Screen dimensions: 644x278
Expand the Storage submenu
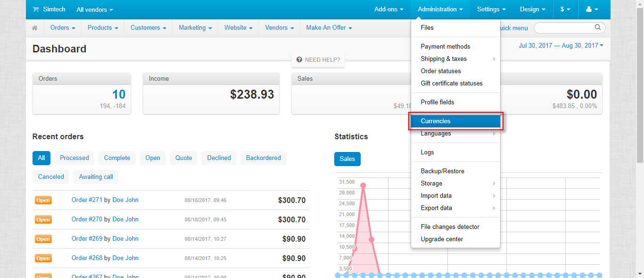tap(455, 184)
